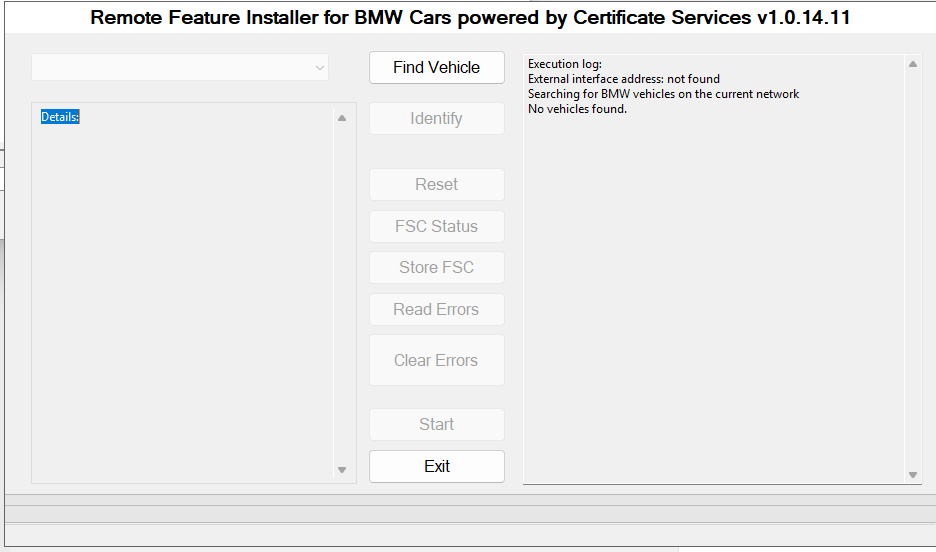Click the execution log scroll-up arrow
The image size is (936, 552).
click(913, 64)
